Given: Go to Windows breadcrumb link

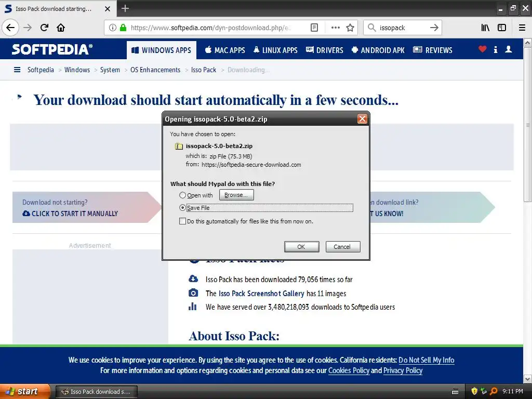Looking at the screenshot, I should tap(77, 70).
